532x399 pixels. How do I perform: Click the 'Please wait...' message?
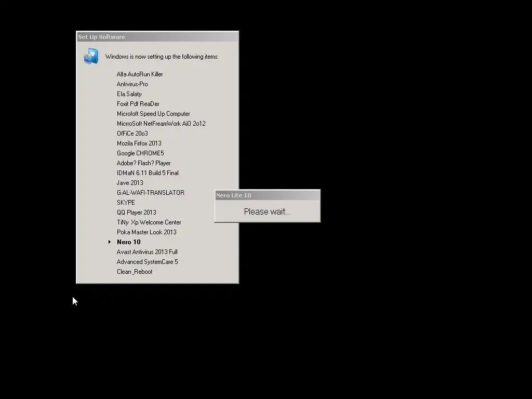tap(268, 212)
